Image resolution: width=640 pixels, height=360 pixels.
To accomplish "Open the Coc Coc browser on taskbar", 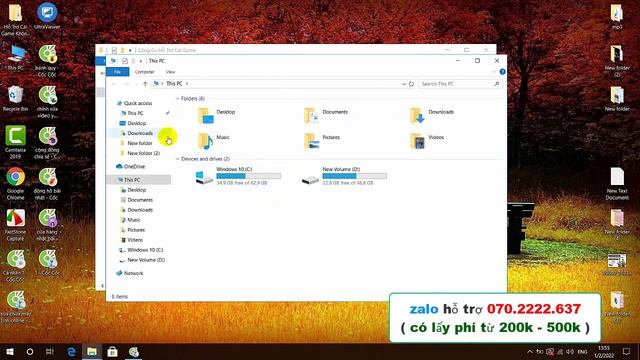I will coord(133,351).
